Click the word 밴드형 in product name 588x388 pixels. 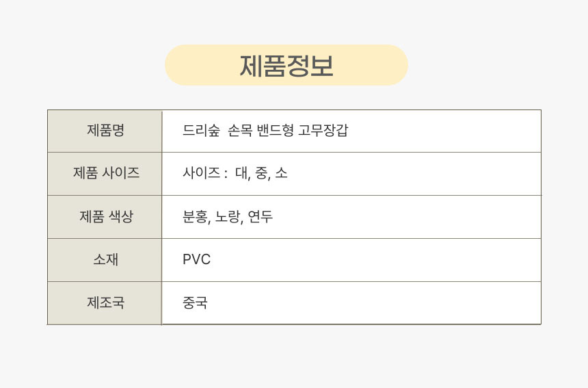276,131
